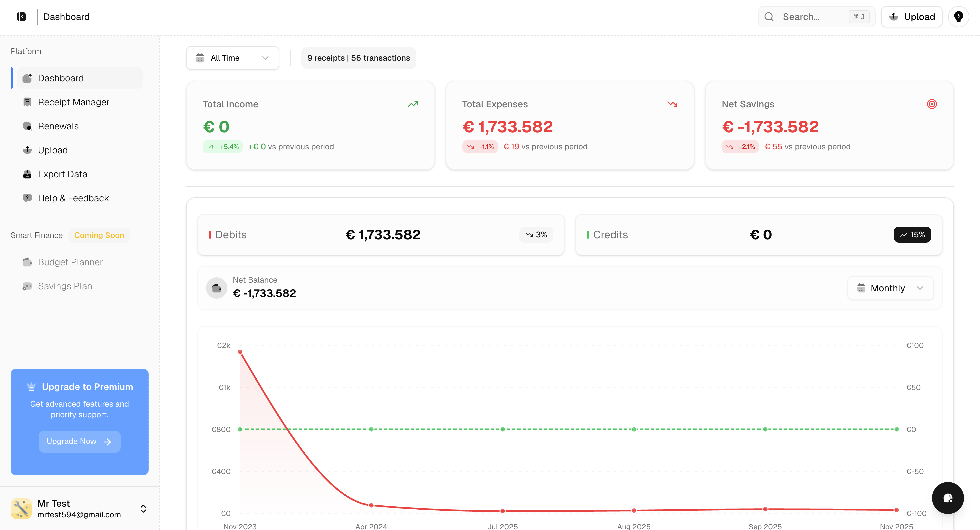
Task: Click the lightbulb icon in header
Action: point(958,17)
